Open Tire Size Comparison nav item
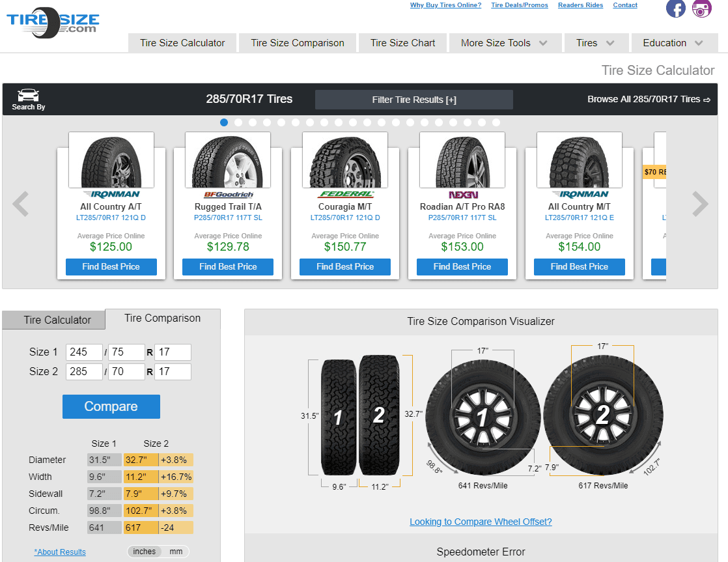The height and width of the screenshot is (562, 728). coord(298,43)
